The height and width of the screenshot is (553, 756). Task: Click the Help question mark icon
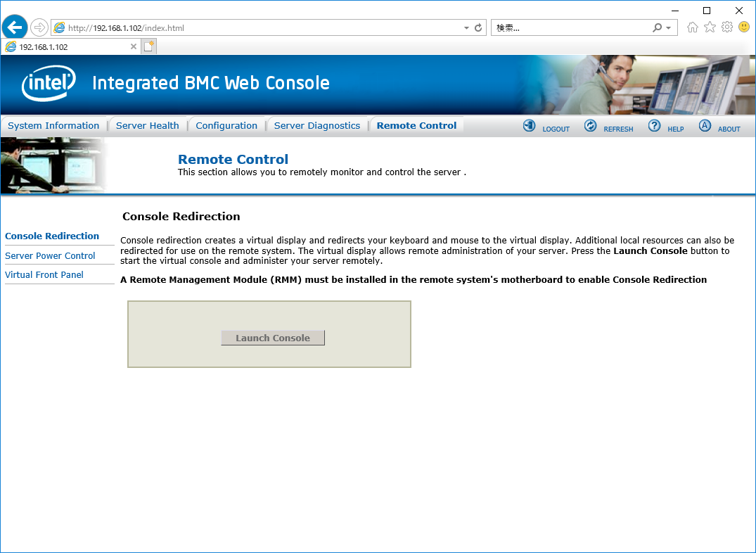click(654, 126)
